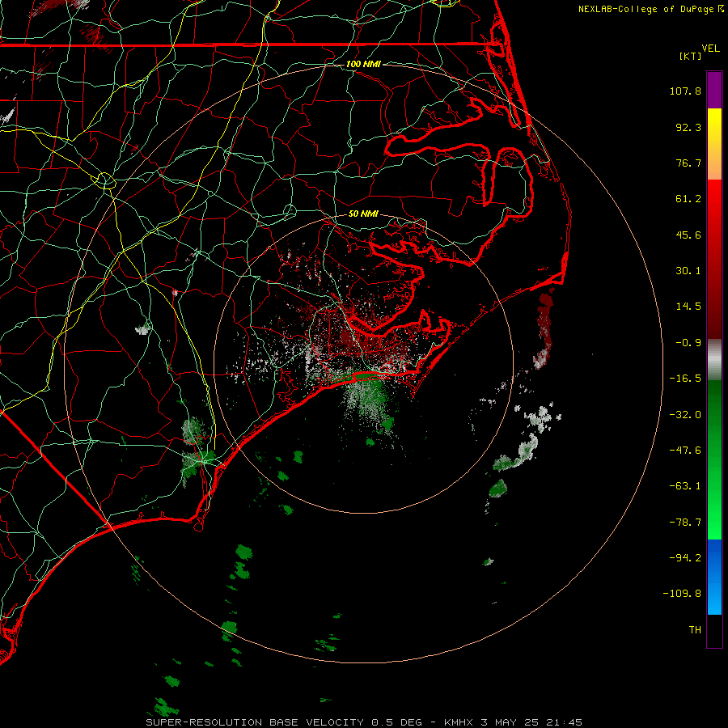
Task: Click the purple segment of the color bar
Action: coord(714,90)
